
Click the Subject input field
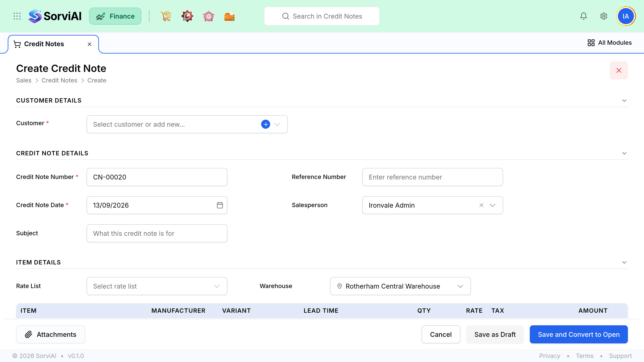point(157,233)
